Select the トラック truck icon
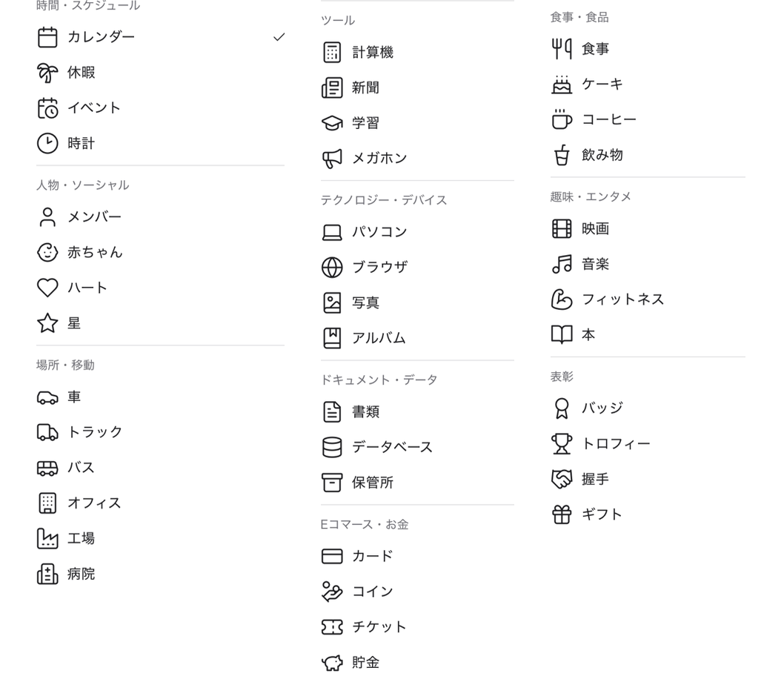This screenshot has width=784, height=682. click(x=47, y=432)
